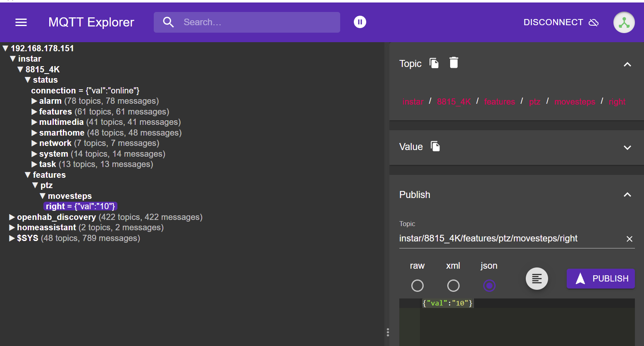Clear the publish topic field

[x=629, y=239]
